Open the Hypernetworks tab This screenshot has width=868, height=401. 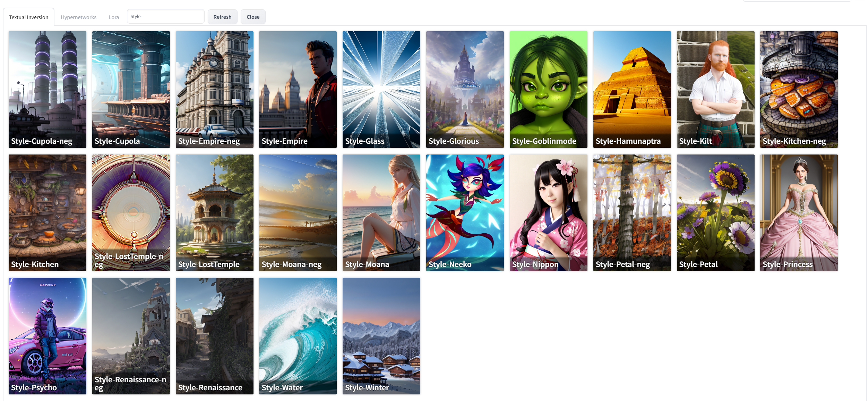point(78,17)
